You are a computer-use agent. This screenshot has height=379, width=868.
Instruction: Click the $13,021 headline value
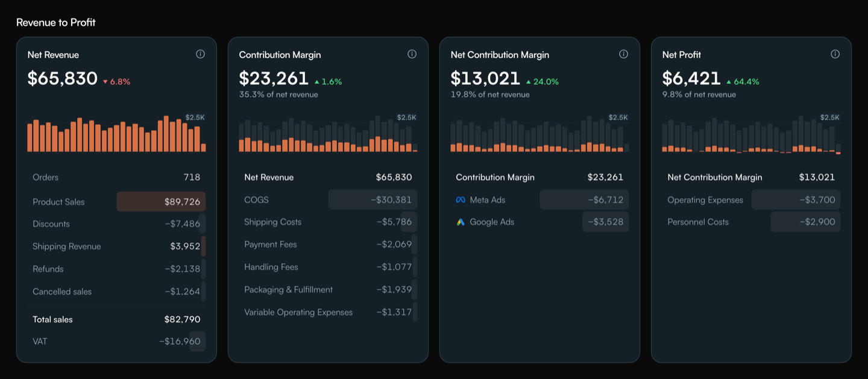pyautogui.click(x=485, y=79)
